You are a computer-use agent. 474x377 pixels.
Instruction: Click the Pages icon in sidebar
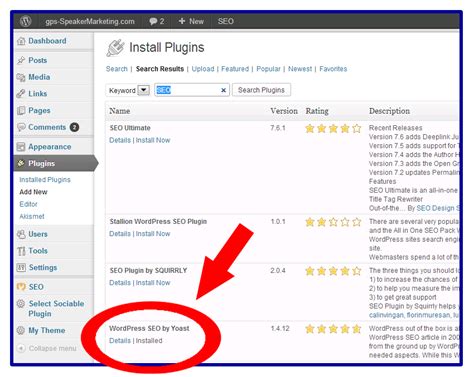coord(21,110)
